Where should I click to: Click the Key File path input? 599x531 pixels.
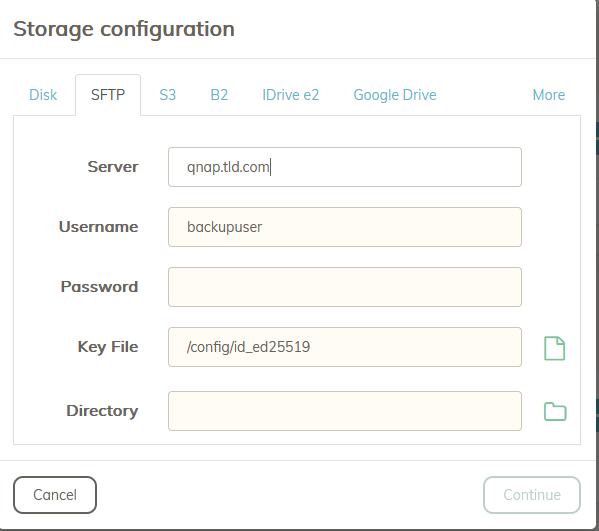(345, 347)
